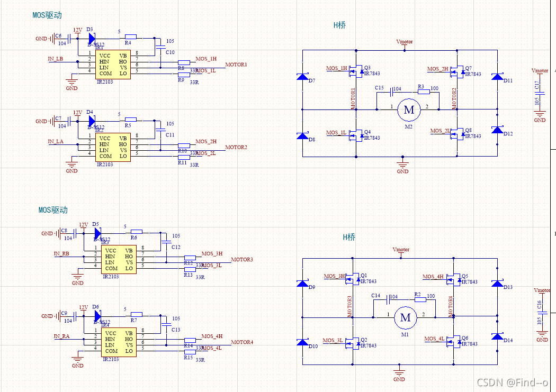Click diode D14
The width and height of the screenshot is (556, 392).
497,336
